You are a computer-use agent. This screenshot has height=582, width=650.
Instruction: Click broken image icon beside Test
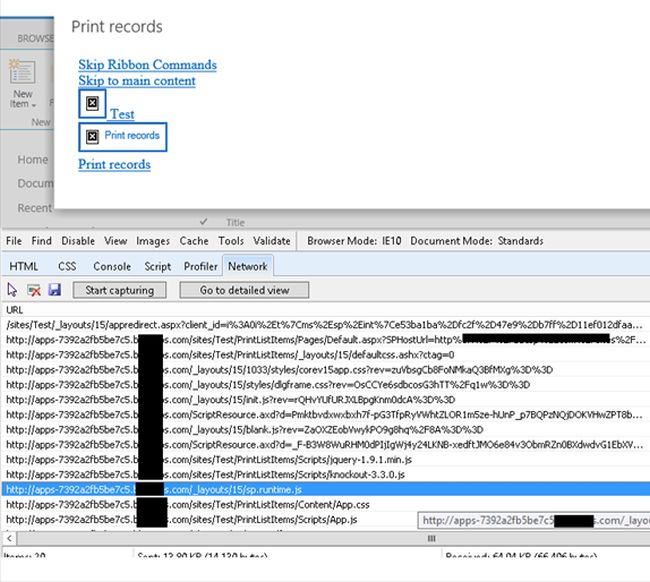(92, 103)
